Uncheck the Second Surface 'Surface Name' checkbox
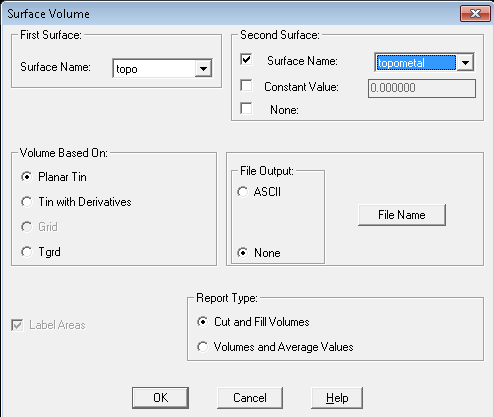The width and height of the screenshot is (494, 417). point(246,59)
